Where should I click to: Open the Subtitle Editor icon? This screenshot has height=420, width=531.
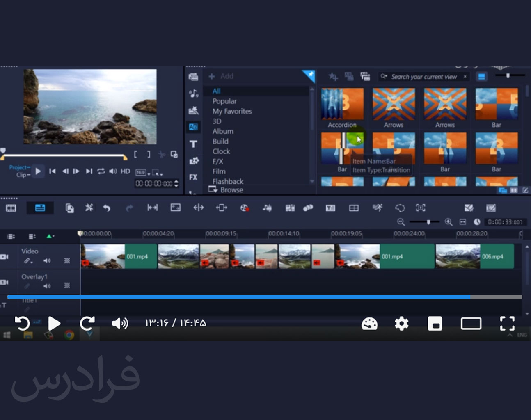click(x=330, y=208)
